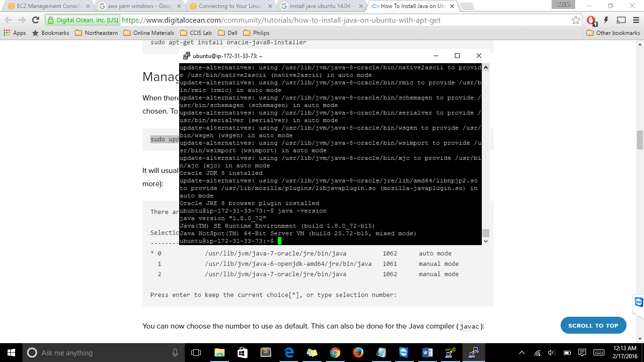
Task: Click the PuTTY terminal scrollbar down arrow
Action: (486, 241)
